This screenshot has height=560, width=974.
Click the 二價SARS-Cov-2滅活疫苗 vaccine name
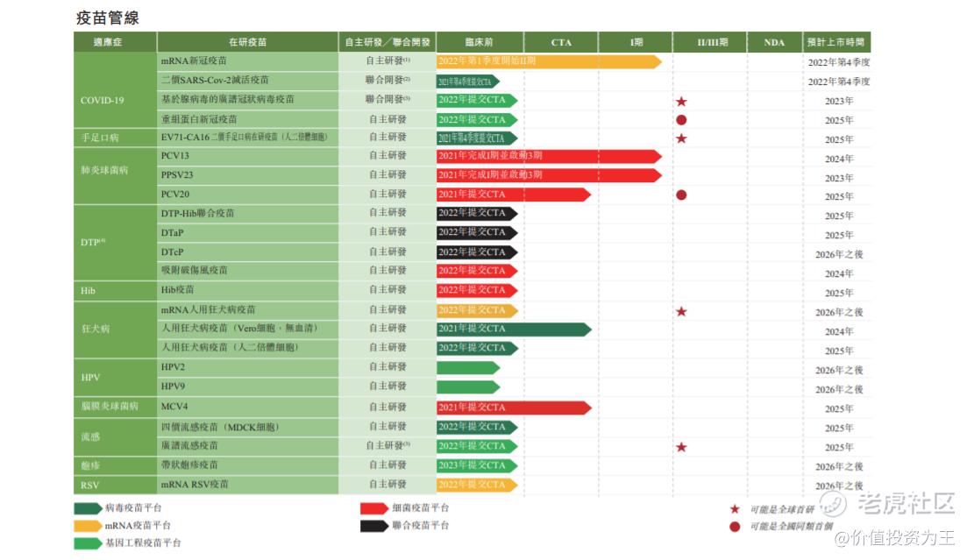215,80
